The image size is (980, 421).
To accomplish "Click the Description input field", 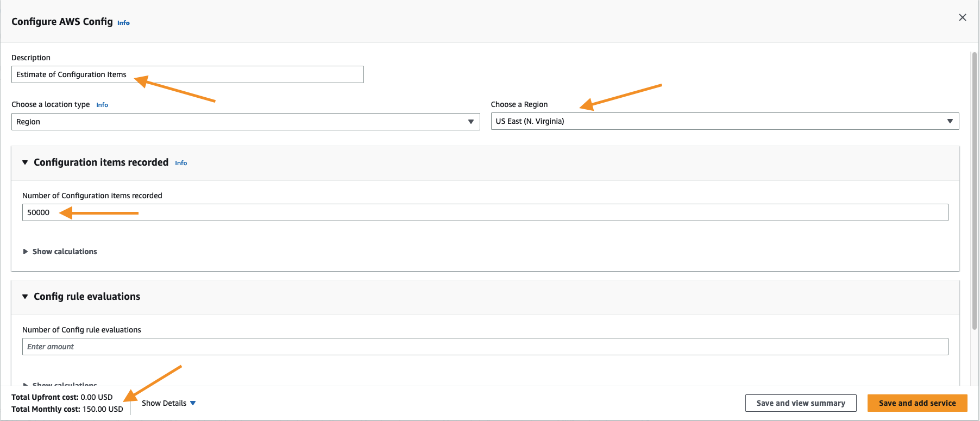I will pyautogui.click(x=187, y=74).
